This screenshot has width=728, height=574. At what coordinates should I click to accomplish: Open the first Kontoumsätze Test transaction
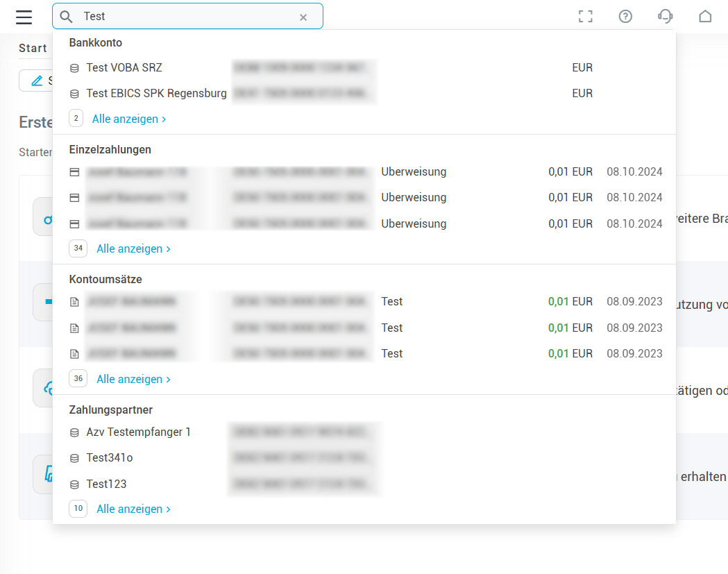coord(391,302)
